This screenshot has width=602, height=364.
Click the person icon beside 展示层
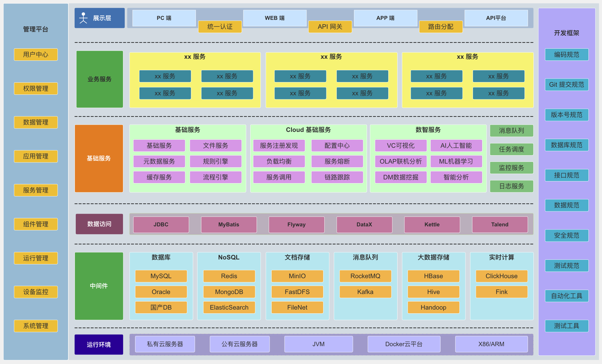point(83,18)
